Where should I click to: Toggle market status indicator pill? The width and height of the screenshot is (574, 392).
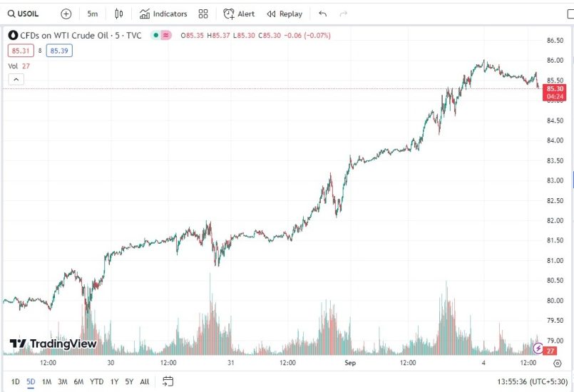click(x=160, y=35)
